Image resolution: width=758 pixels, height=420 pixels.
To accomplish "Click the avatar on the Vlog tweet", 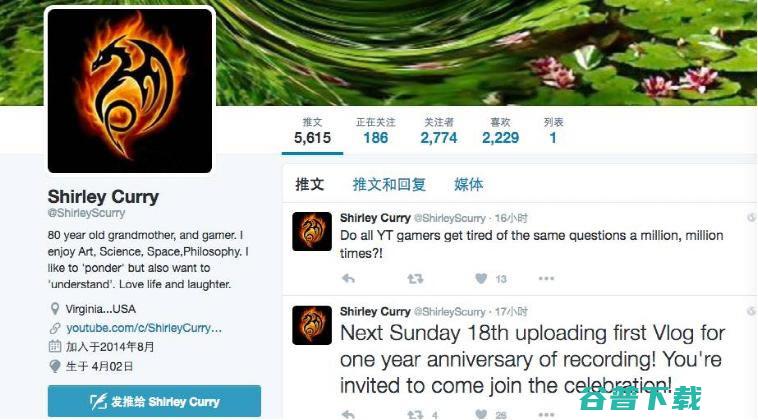I will coord(312,325).
